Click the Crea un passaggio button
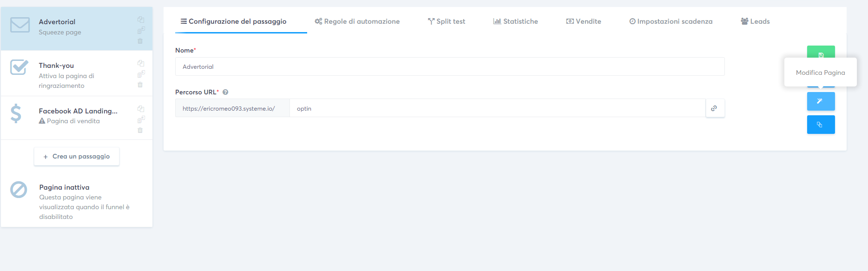 (x=77, y=157)
